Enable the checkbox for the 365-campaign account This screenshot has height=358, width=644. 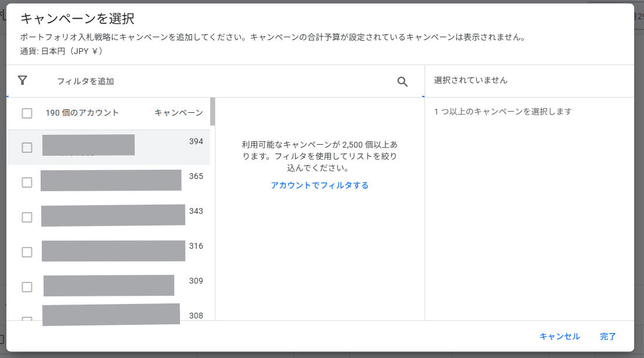click(x=27, y=182)
